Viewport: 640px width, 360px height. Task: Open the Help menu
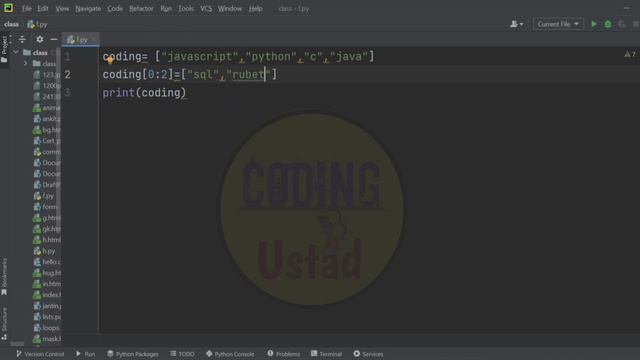(x=256, y=8)
